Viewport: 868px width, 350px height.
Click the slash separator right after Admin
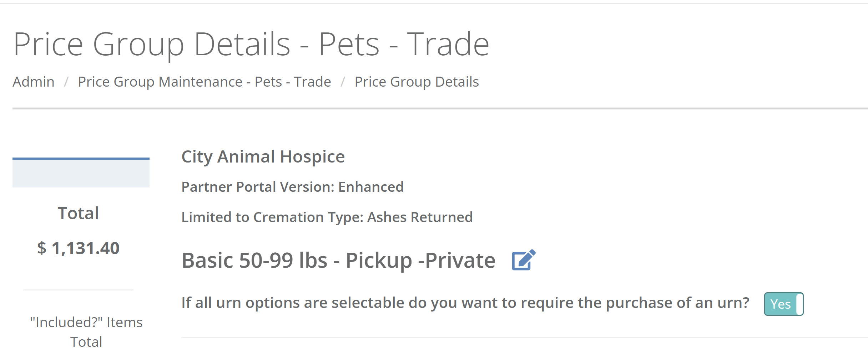coord(66,82)
